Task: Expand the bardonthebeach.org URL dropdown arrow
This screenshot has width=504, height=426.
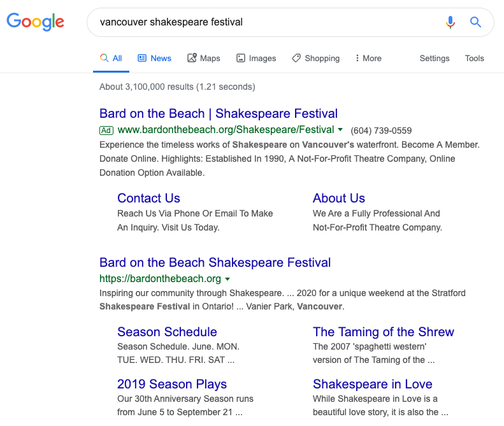Action: point(227,279)
